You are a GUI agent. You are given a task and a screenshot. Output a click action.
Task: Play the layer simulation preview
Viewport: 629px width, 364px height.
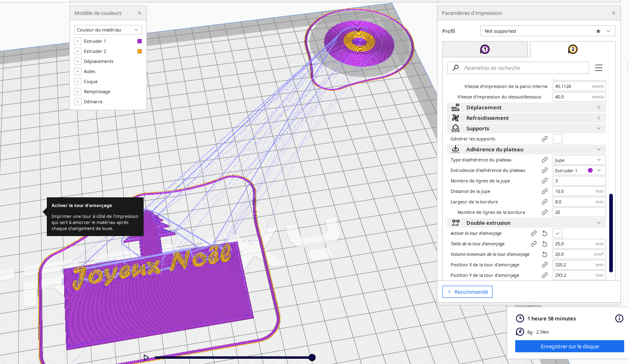pyautogui.click(x=146, y=358)
